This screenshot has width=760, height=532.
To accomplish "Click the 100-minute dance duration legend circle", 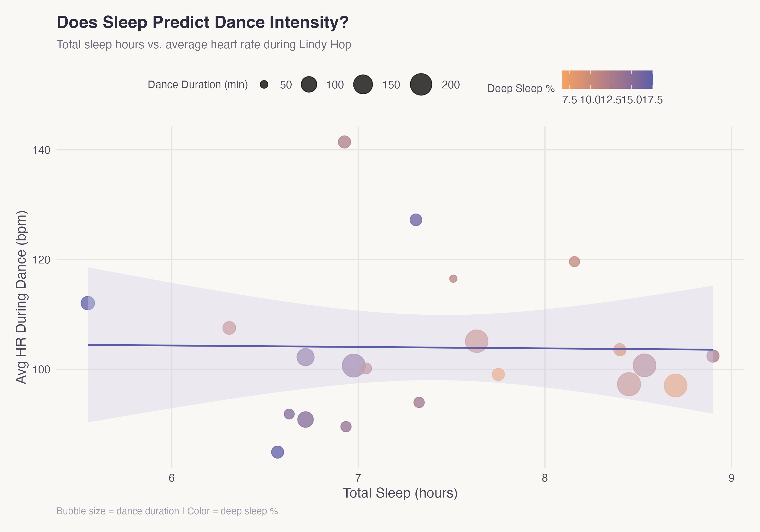I will [x=309, y=84].
